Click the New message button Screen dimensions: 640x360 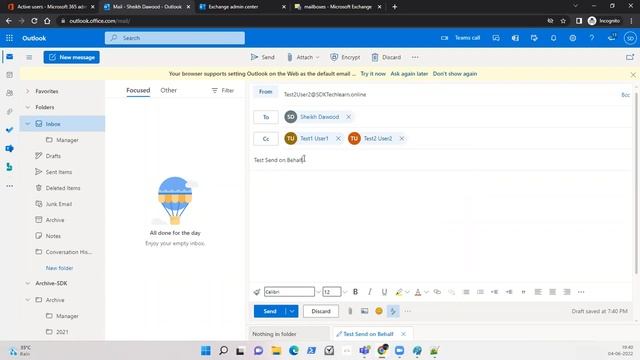click(71, 57)
